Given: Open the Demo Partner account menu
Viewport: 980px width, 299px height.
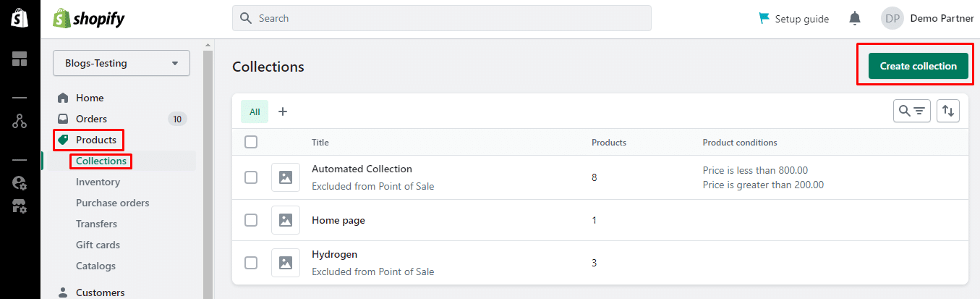Looking at the screenshot, I should (x=927, y=18).
